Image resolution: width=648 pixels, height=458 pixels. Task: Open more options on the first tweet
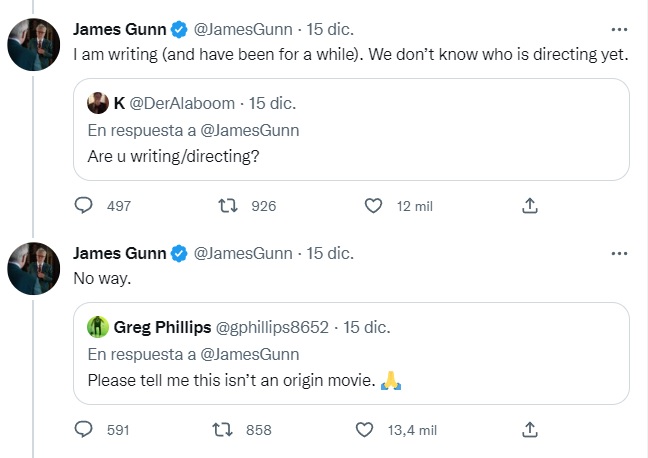[x=619, y=29]
